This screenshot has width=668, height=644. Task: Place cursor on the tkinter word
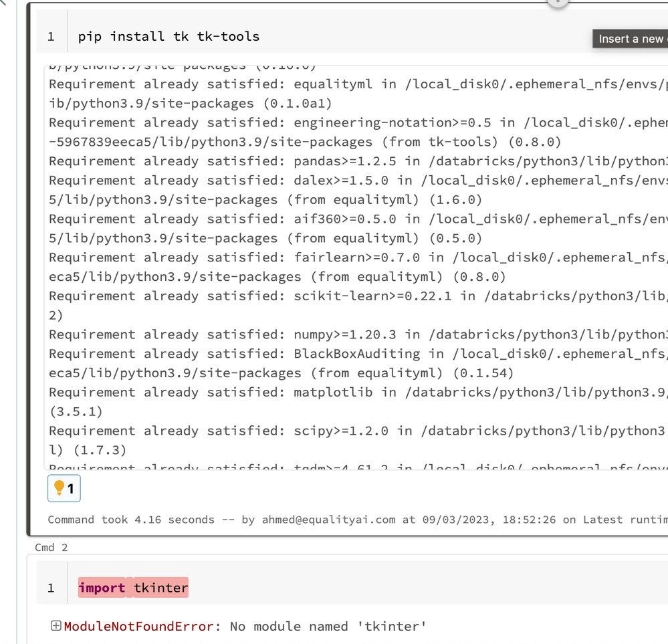click(x=160, y=588)
